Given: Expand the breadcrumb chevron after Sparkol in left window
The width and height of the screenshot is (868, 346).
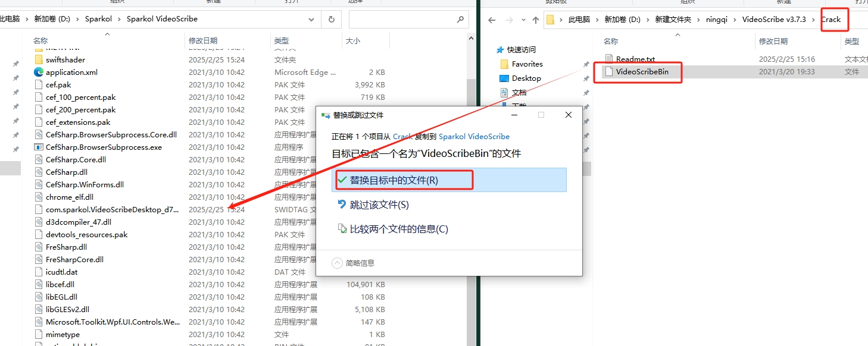Looking at the screenshot, I should 119,19.
